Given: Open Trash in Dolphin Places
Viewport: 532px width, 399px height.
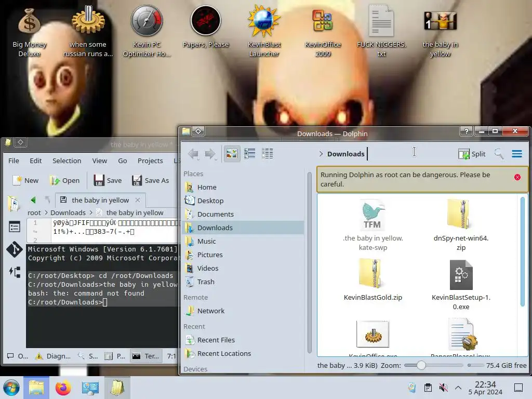Looking at the screenshot, I should pyautogui.click(x=243, y=282).
